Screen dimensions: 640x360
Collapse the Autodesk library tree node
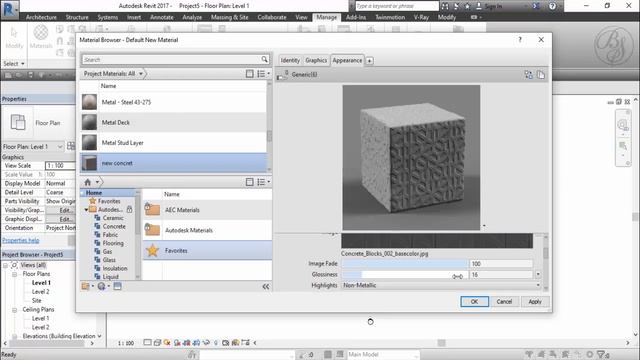pos(86,210)
